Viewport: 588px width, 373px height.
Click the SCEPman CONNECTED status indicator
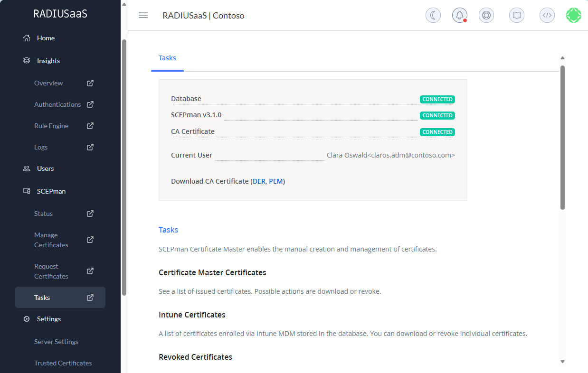coord(437,115)
